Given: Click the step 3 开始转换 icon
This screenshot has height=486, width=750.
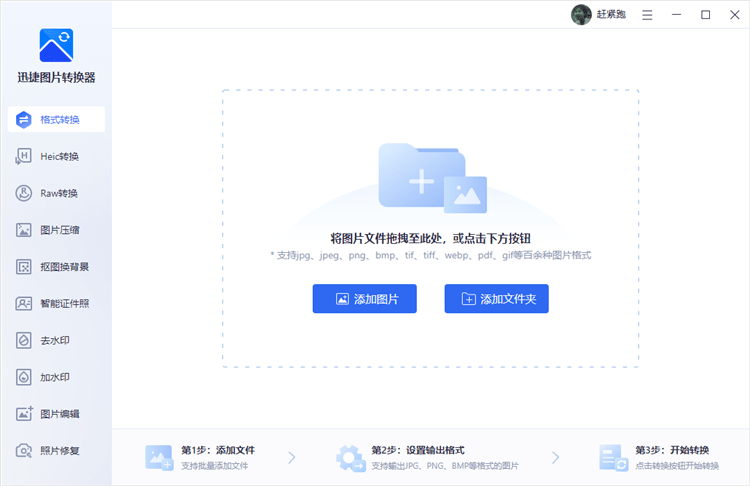Looking at the screenshot, I should (614, 458).
